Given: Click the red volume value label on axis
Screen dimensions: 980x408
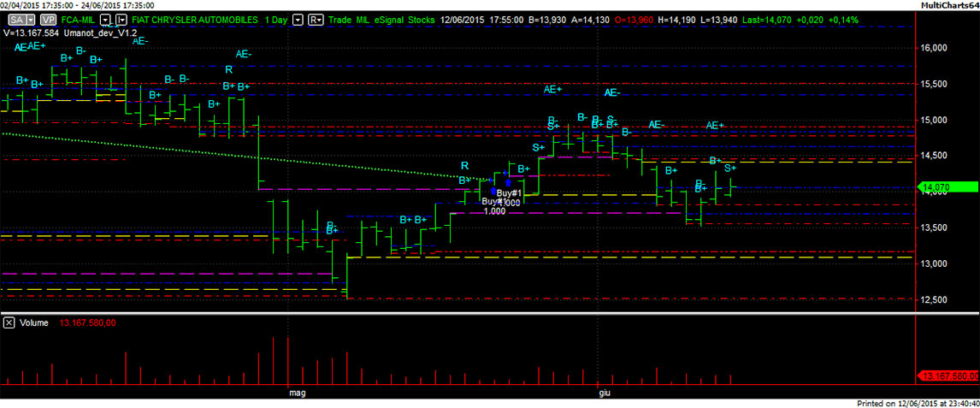Looking at the screenshot, I should (948, 376).
